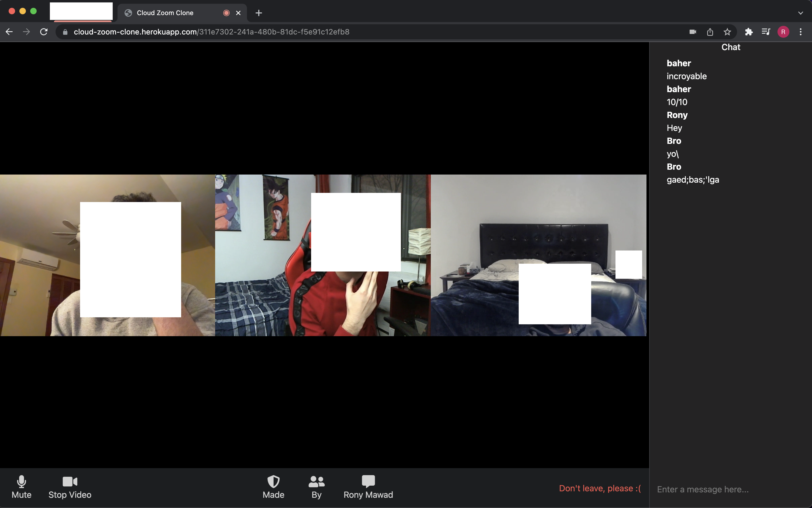This screenshot has width=812, height=508.
Task: Click the red recording indicator on the tab
Action: point(227,13)
